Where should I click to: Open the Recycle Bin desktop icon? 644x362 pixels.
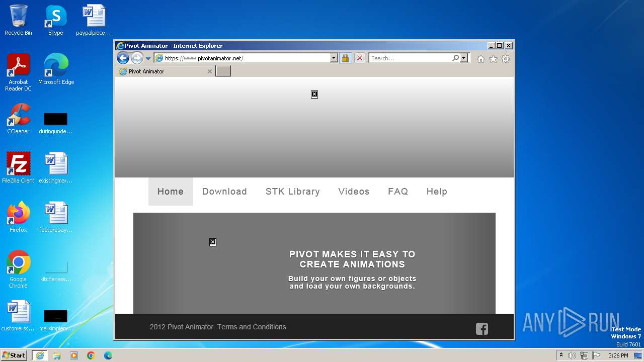(x=18, y=21)
